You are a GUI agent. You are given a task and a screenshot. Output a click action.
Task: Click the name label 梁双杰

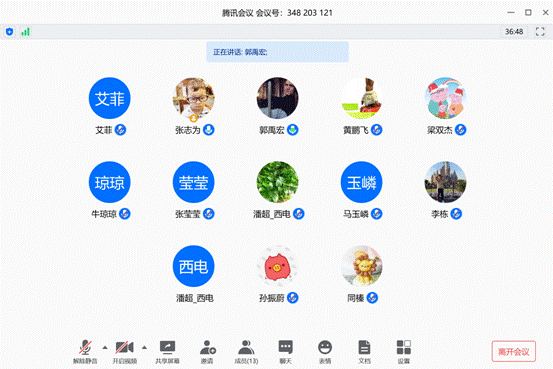pyautogui.click(x=439, y=131)
